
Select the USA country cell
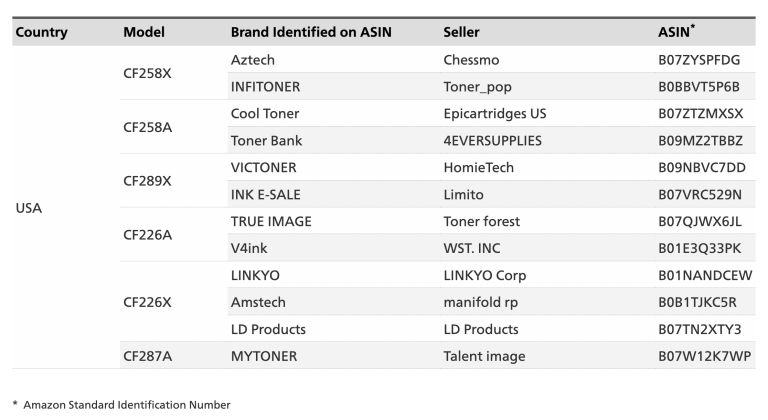tap(29, 208)
